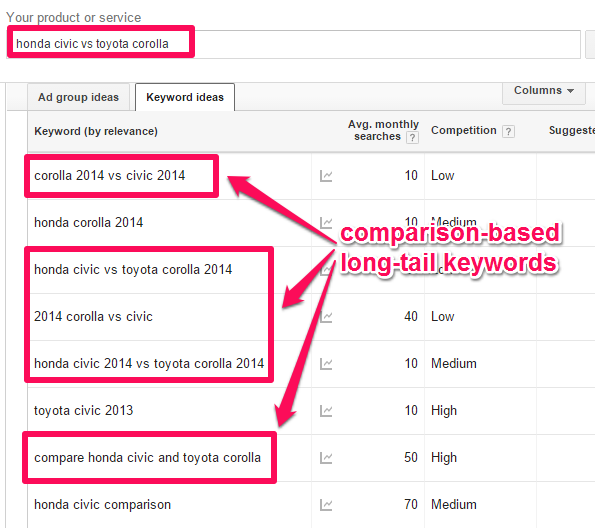Viewport: 595px width, 528px height.
Task: Sort by Avg. monthly searches column header
Action: point(383,130)
